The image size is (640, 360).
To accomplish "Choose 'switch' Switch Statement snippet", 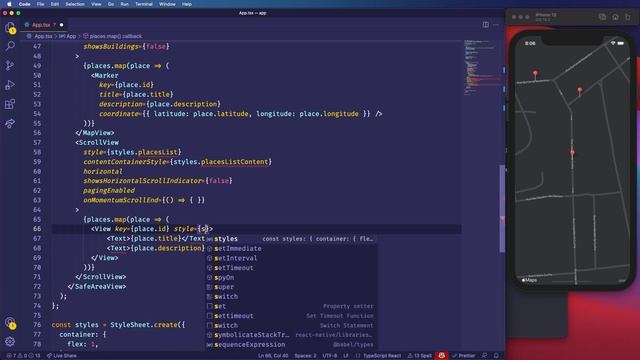I will point(291,325).
